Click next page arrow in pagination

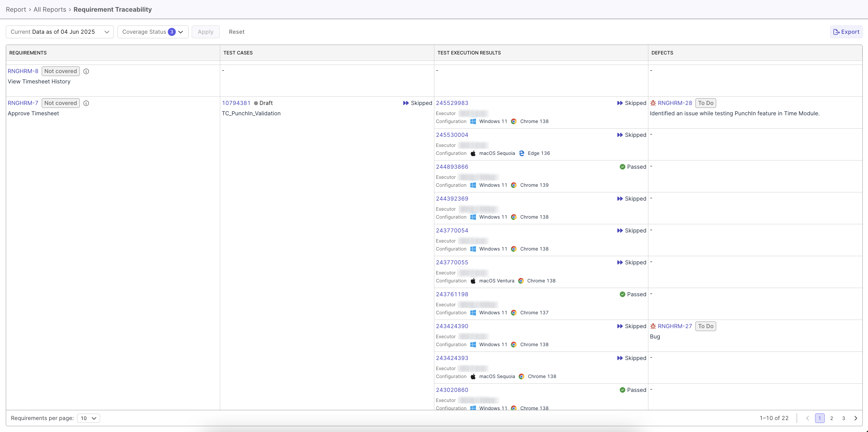(856, 418)
